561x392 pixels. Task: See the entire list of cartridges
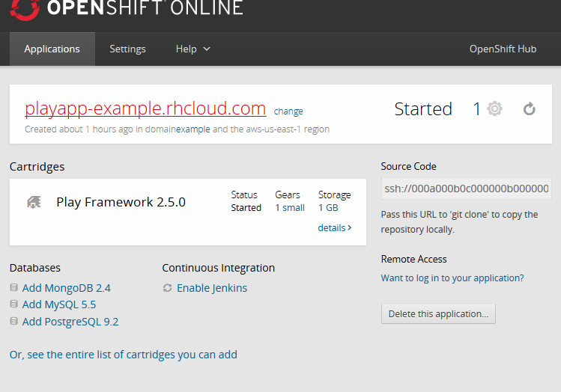[x=124, y=355]
